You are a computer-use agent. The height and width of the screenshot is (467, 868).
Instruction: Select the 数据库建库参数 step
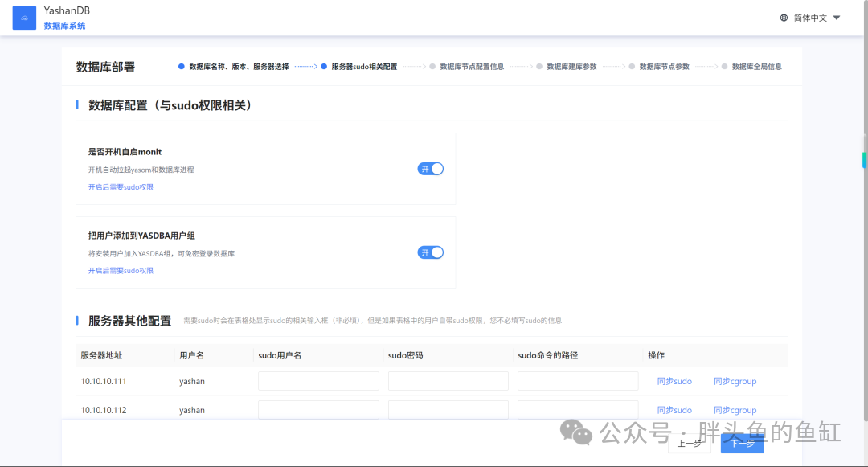tap(567, 67)
